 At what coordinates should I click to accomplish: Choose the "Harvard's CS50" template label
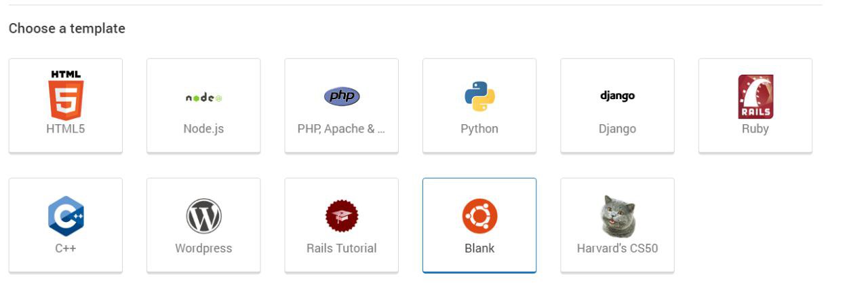[617, 248]
